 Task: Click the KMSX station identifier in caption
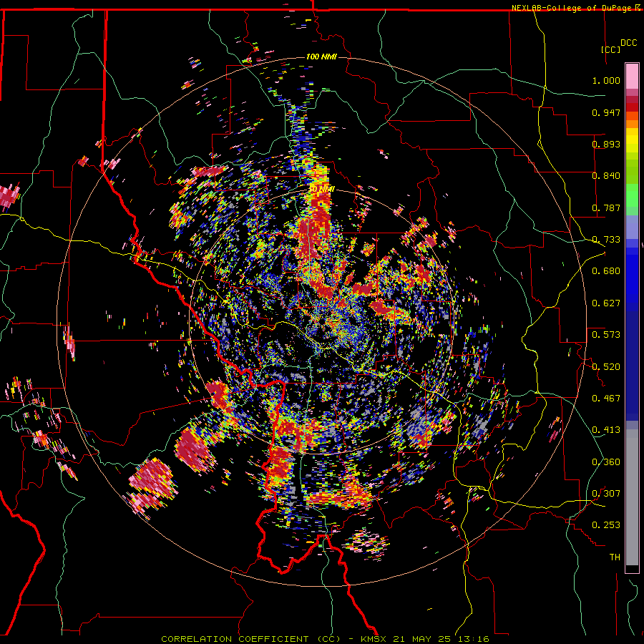[374, 639]
